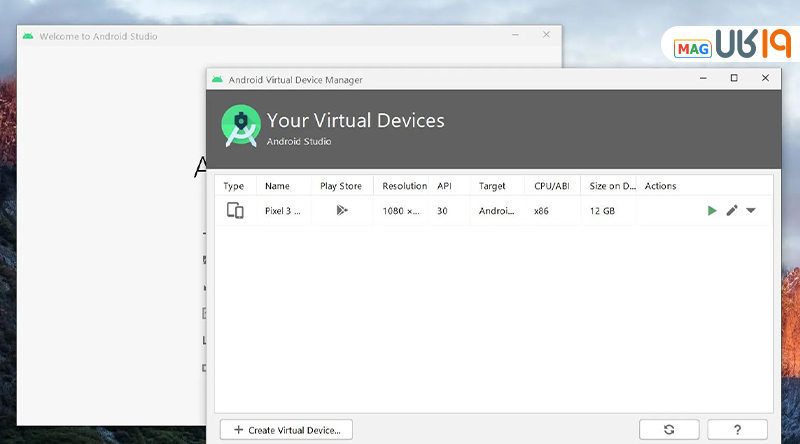The height and width of the screenshot is (444, 800).
Task: Click the Size on Disk column header
Action: (611, 186)
